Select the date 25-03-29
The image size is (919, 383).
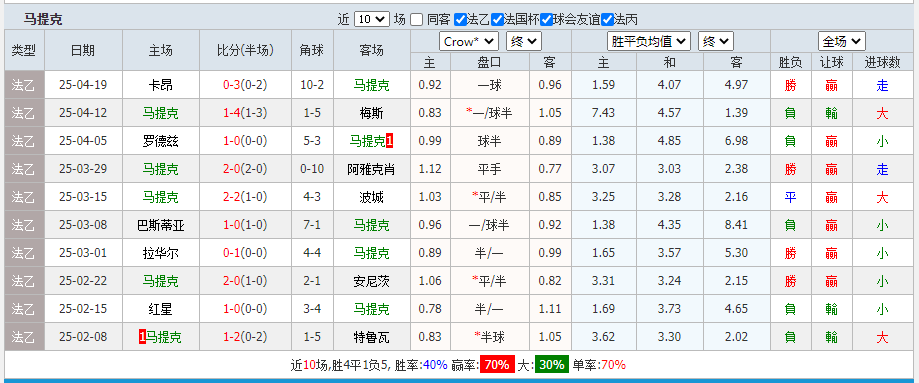[83, 169]
